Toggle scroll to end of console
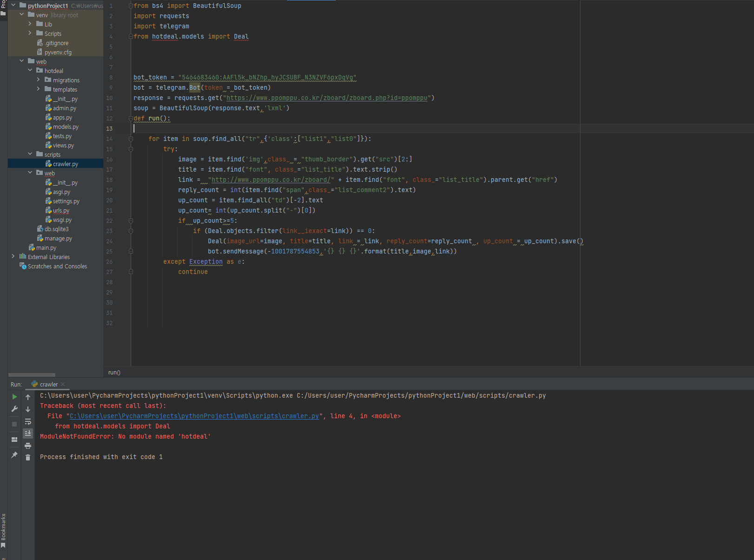The width and height of the screenshot is (754, 560). (28, 433)
